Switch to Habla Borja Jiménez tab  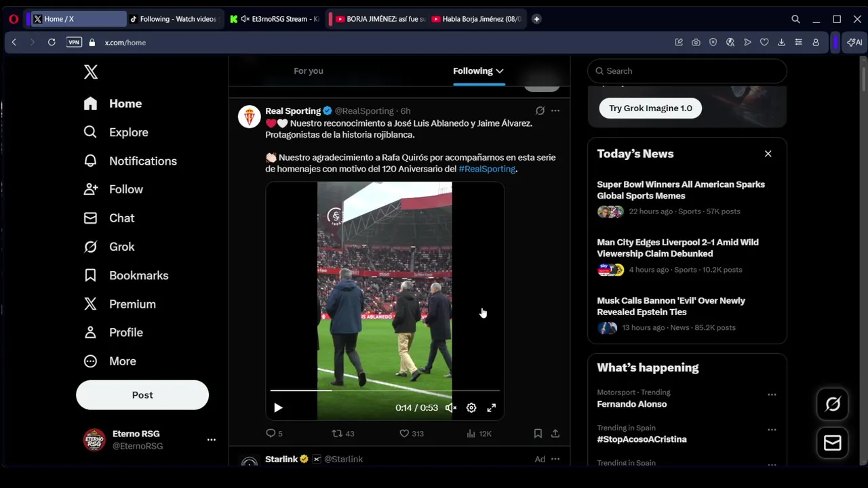click(477, 19)
